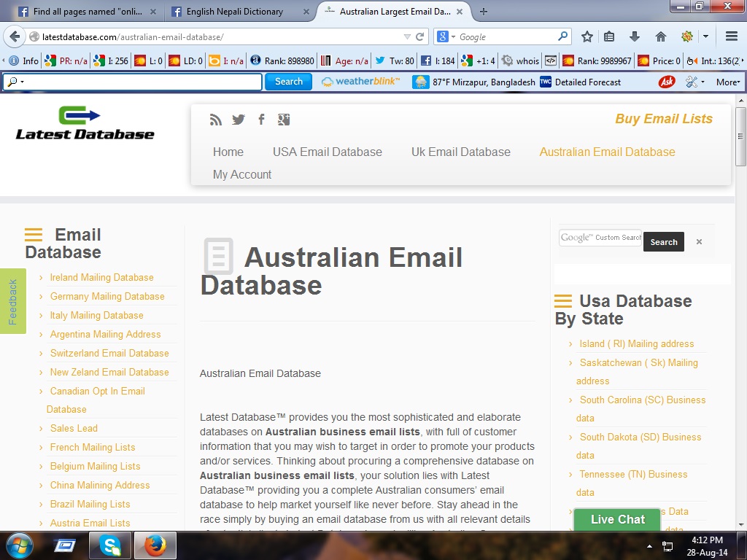The width and height of the screenshot is (747, 560).
Task: Open Skype from the taskbar
Action: pos(110,545)
